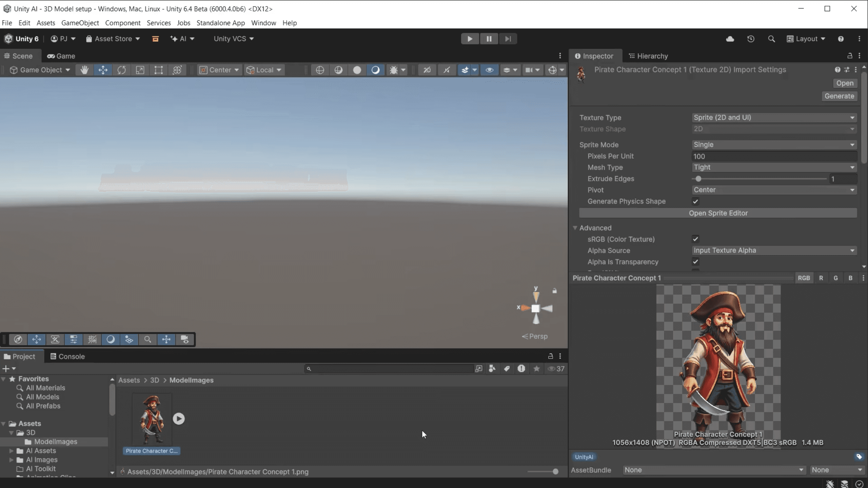Open the Texture Type dropdown

coord(774,118)
